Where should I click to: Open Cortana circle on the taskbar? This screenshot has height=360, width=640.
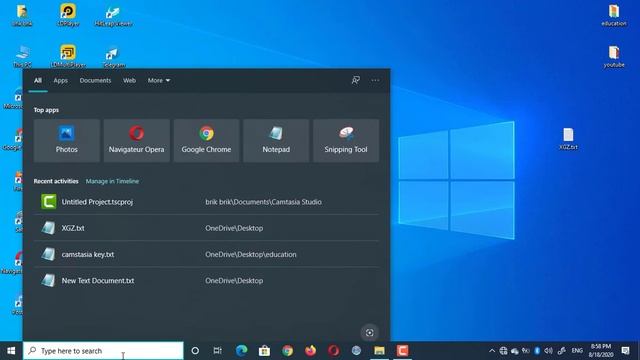195,351
